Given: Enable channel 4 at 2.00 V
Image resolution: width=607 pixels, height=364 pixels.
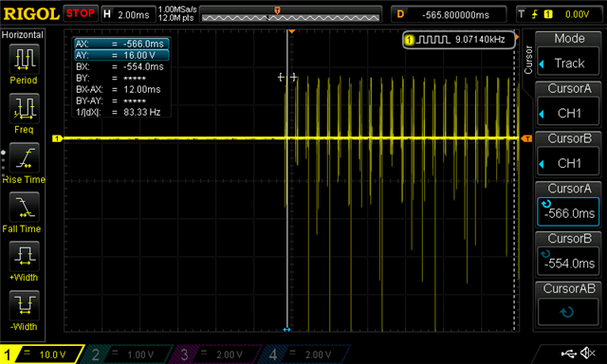Looking at the screenshot, I should (x=306, y=355).
